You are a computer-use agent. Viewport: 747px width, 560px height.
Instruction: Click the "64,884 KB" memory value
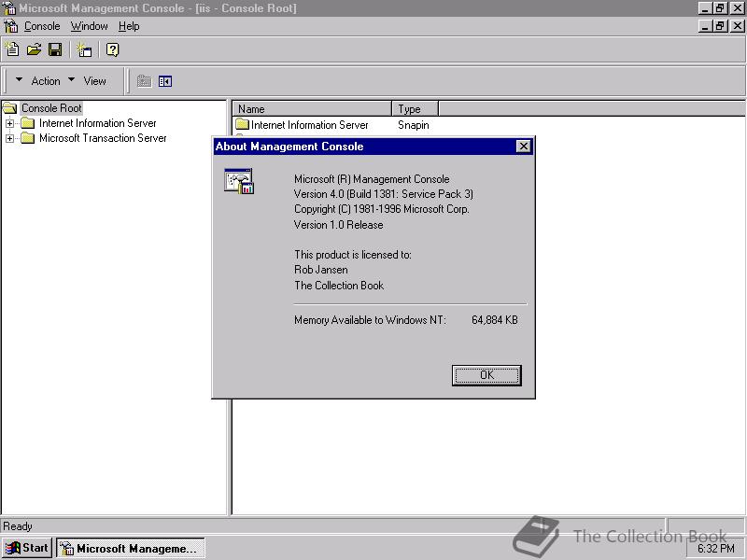click(x=495, y=320)
